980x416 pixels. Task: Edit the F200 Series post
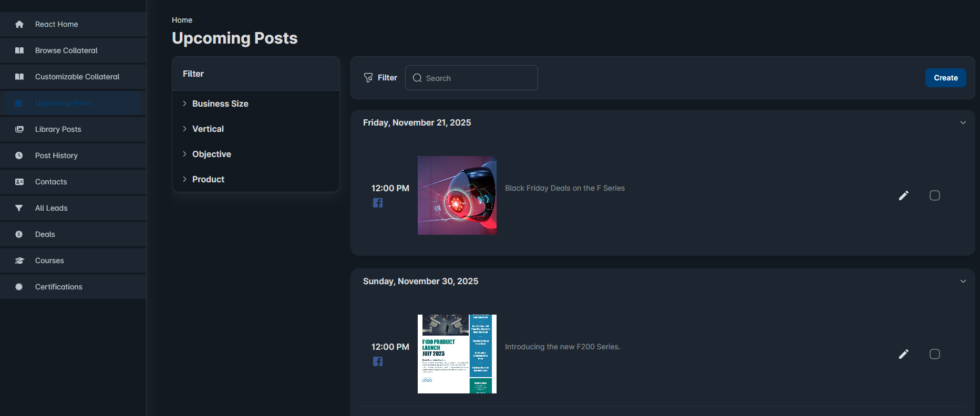[x=904, y=354]
